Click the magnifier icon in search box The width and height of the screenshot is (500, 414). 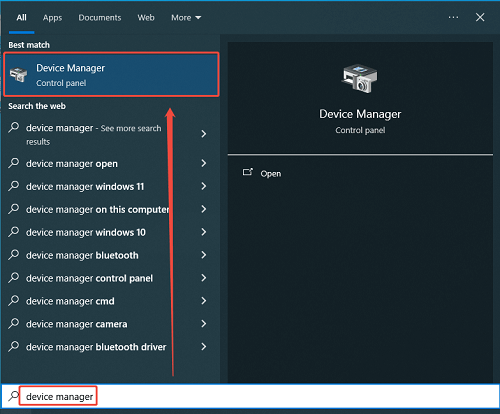14,396
